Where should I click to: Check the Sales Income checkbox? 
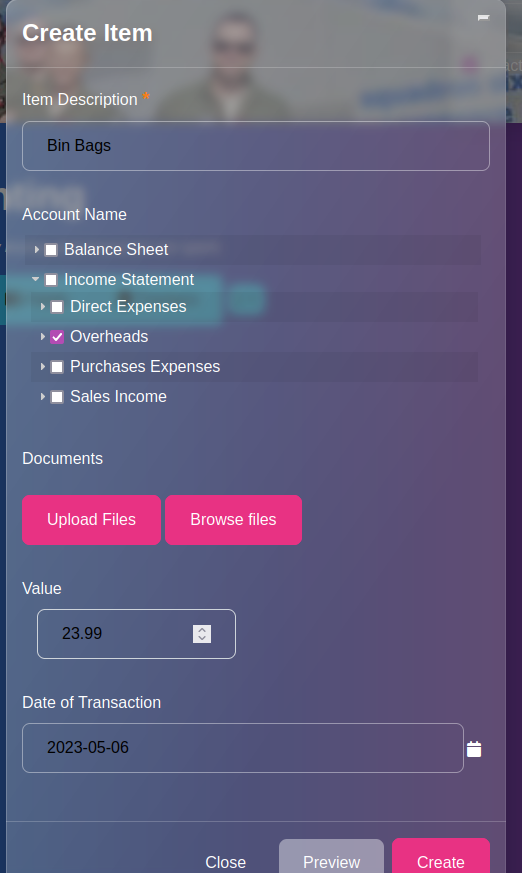pyautogui.click(x=57, y=397)
